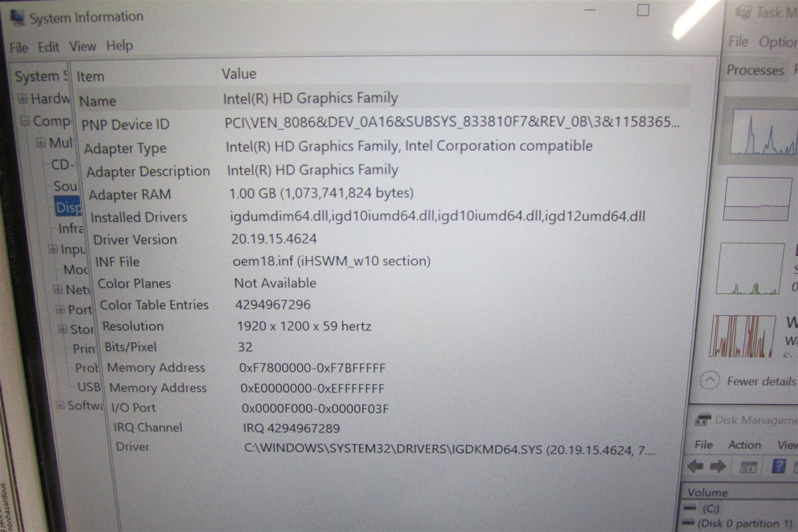Select the Problem Devices tree item

[87, 368]
